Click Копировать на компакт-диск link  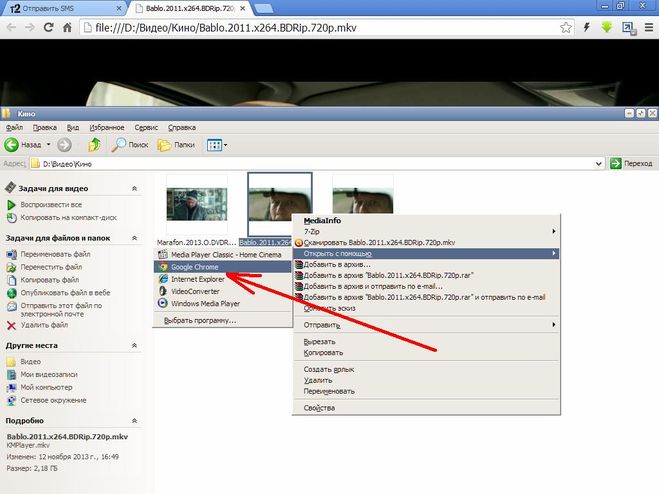[x=69, y=218]
